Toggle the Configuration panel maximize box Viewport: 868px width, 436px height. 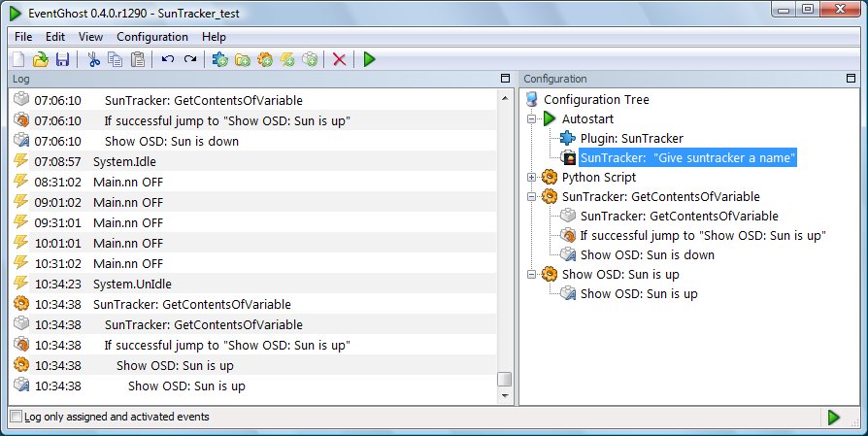point(851,79)
